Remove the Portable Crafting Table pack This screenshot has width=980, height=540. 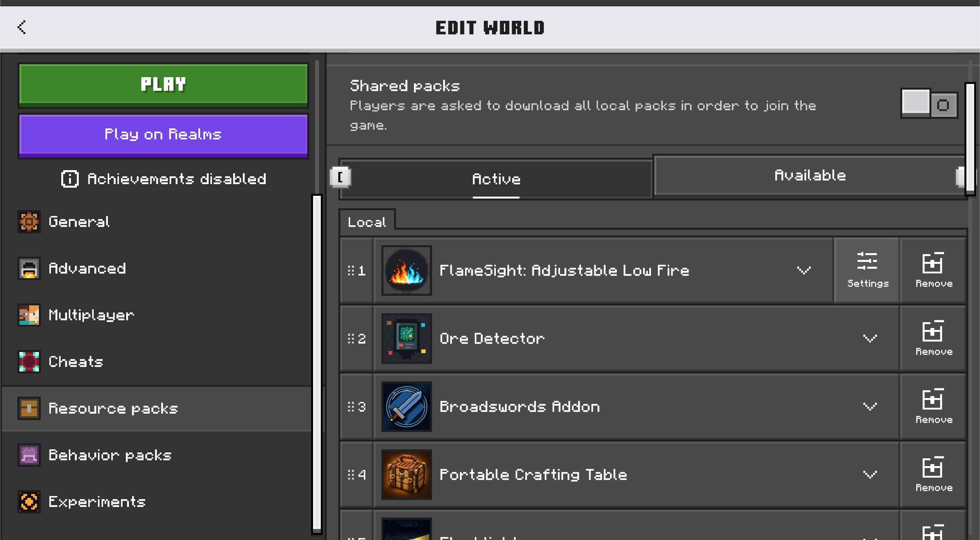pyautogui.click(x=934, y=475)
